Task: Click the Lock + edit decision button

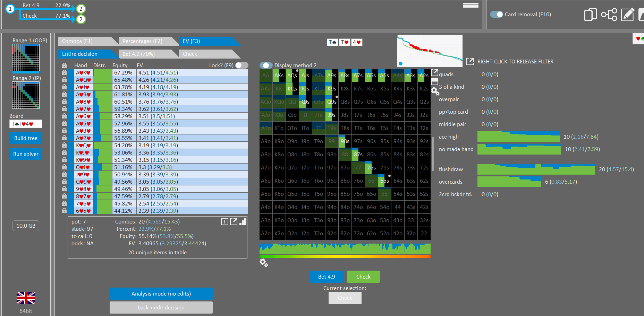Action: (161, 308)
